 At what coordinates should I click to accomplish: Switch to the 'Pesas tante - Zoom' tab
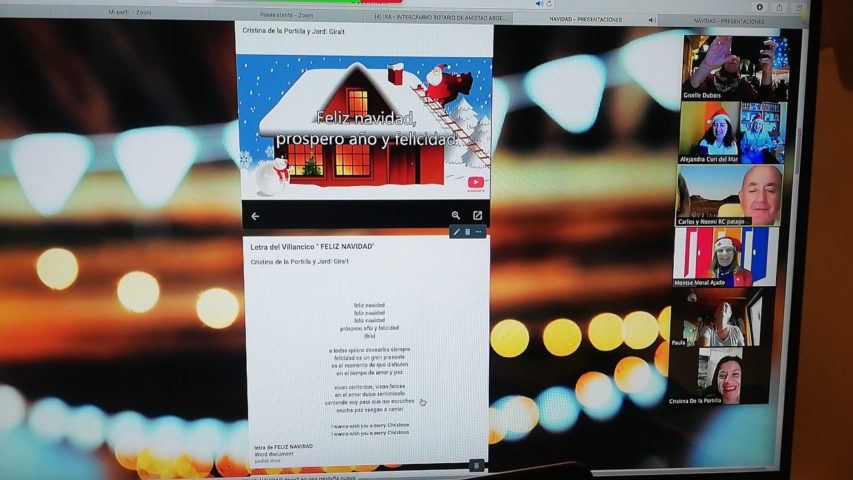pos(287,15)
